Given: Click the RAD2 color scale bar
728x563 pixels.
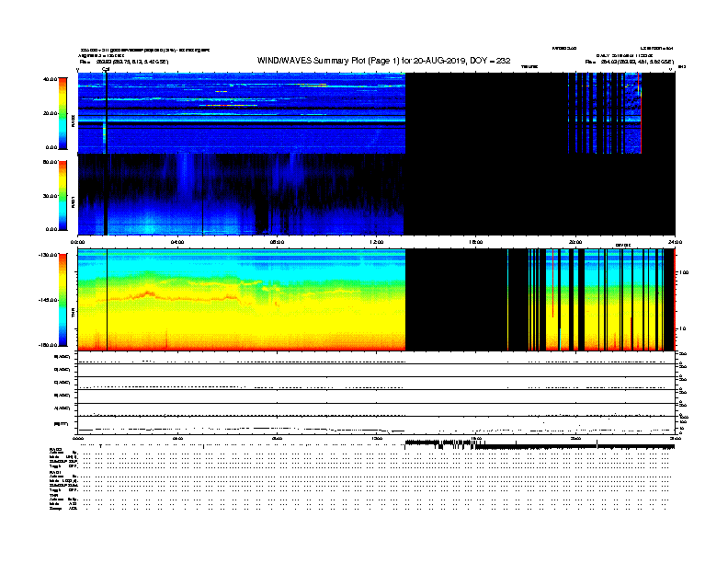Looking at the screenshot, I should click(63, 113).
